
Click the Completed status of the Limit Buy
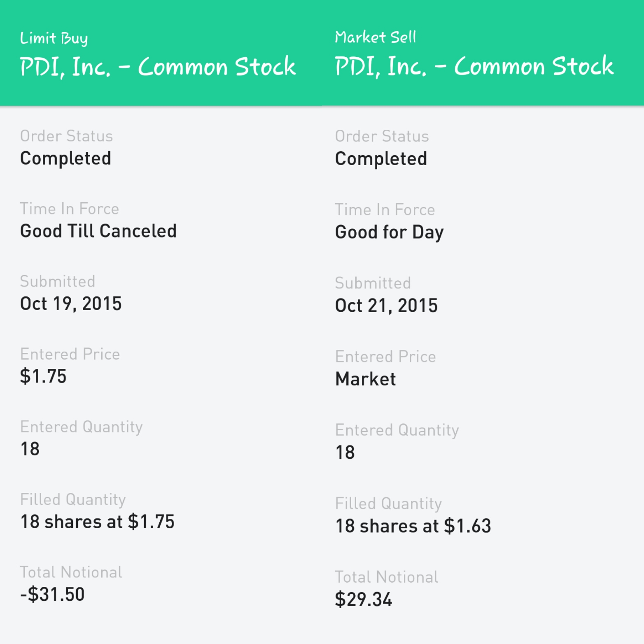(65, 159)
